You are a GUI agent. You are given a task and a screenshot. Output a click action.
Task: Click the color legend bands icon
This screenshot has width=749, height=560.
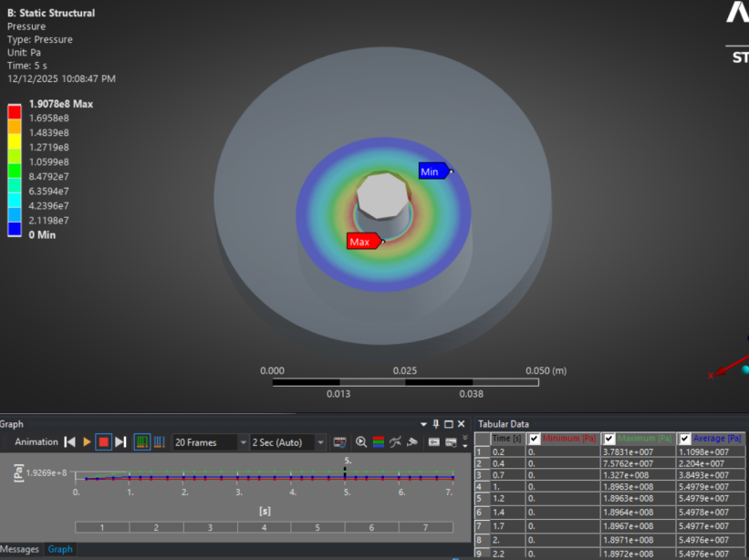(379, 442)
